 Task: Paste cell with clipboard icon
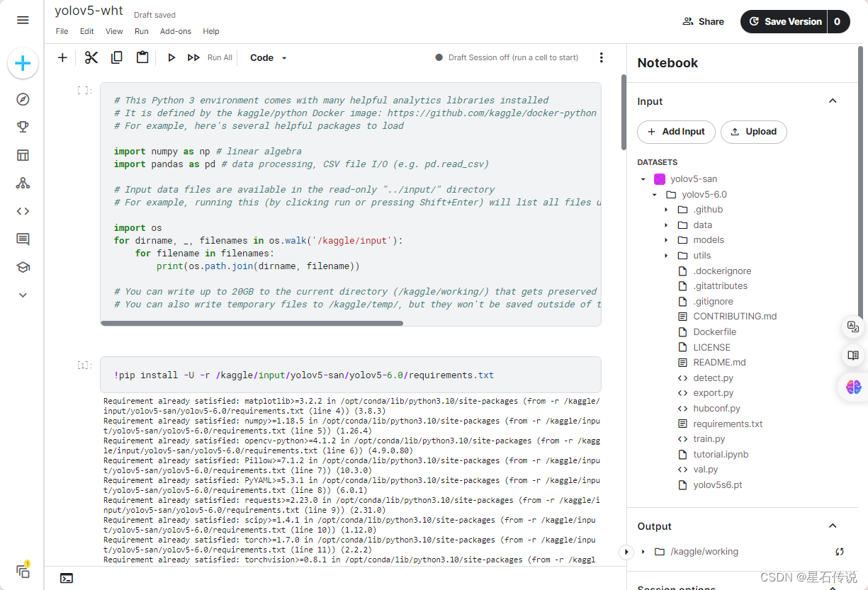pos(142,57)
